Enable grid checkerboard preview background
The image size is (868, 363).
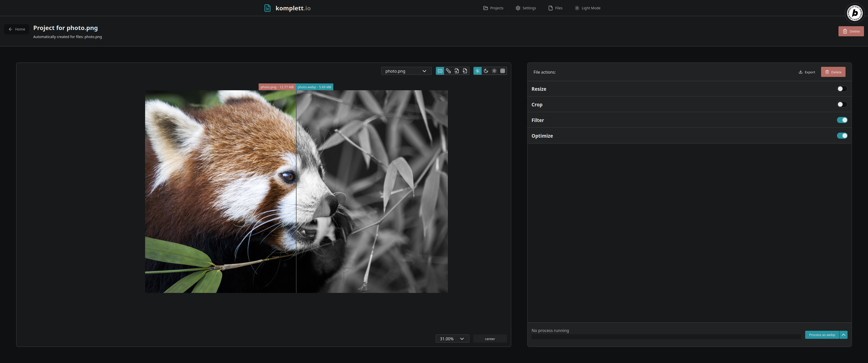click(x=503, y=71)
